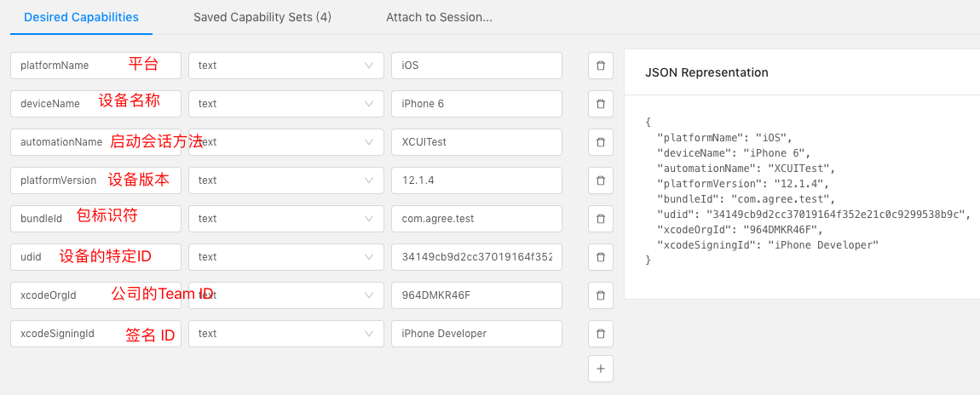
Task: Click trash icon for platformVersion row
Action: point(600,180)
